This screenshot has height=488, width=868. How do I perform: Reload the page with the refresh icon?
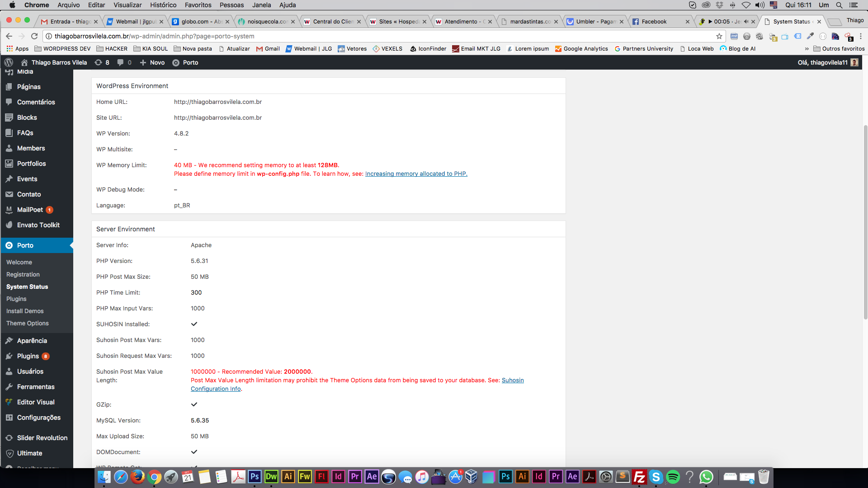pos(34,36)
